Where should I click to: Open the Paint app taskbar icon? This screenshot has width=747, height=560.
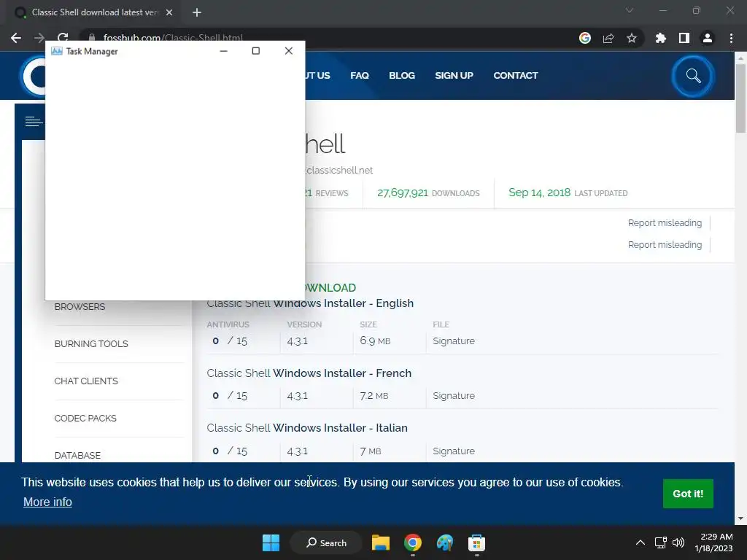point(444,542)
